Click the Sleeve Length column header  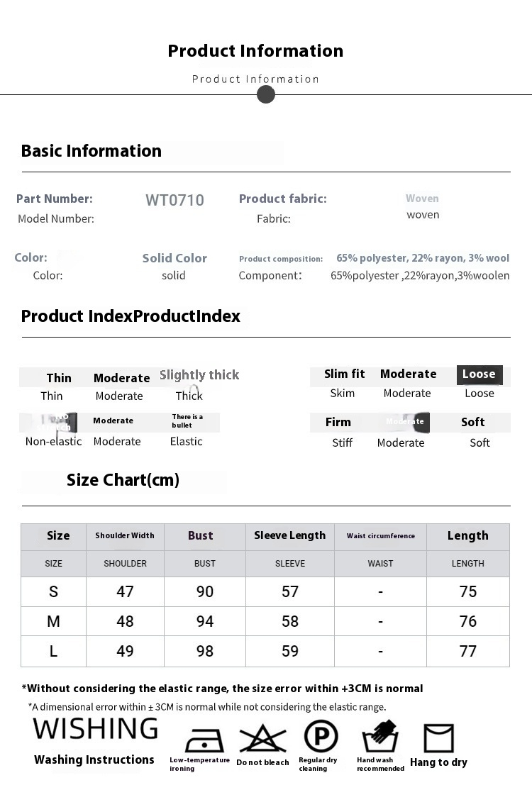click(290, 538)
